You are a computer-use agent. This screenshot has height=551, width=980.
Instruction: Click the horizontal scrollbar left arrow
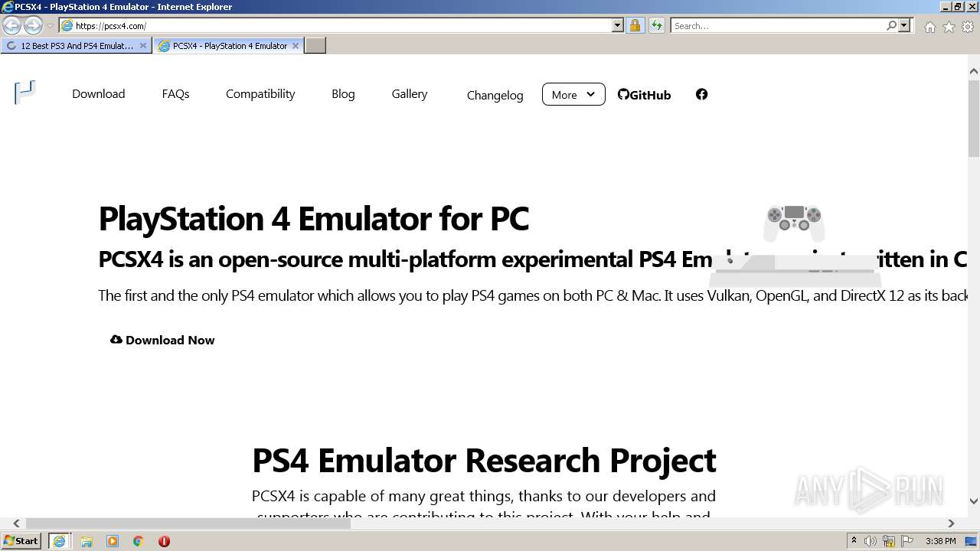pyautogui.click(x=16, y=523)
